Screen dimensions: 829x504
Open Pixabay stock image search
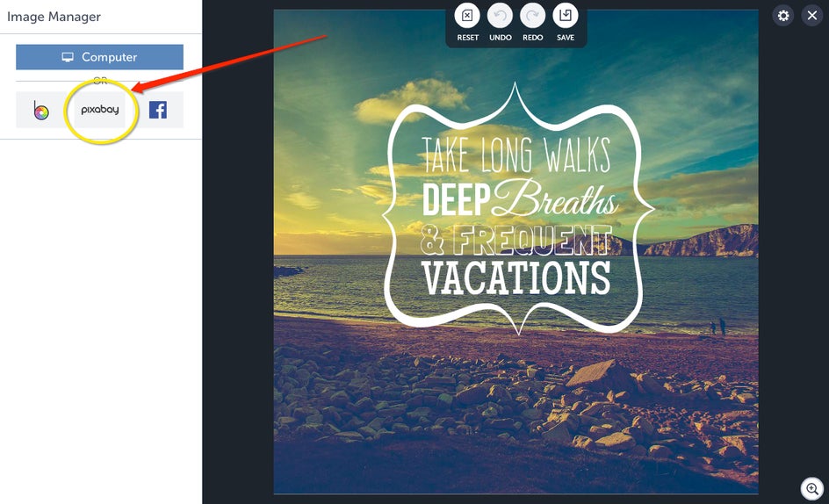point(99,110)
